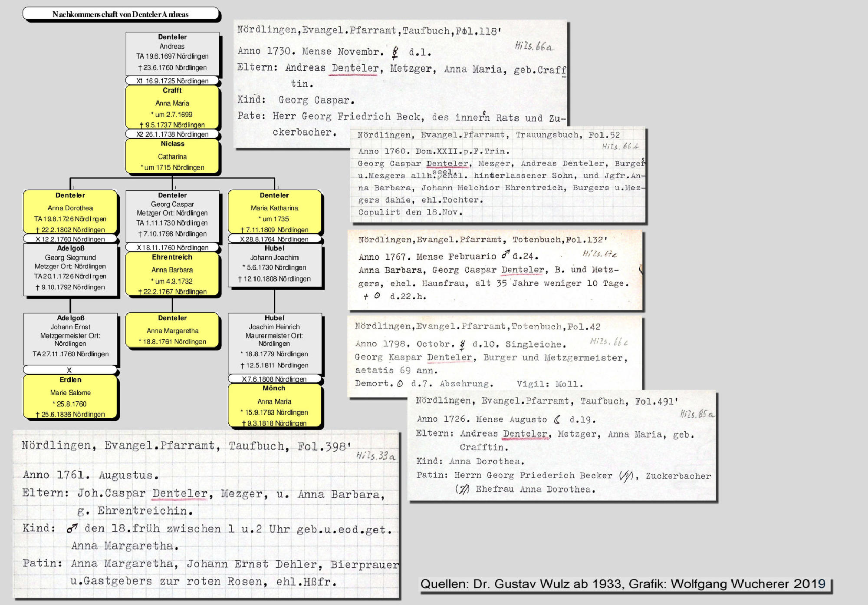Image resolution: width=868 pixels, height=605 pixels.
Task: Click the Erdlen Marie Salome box
Action: (70, 397)
